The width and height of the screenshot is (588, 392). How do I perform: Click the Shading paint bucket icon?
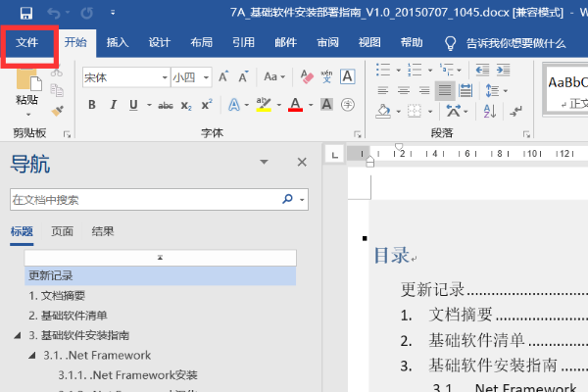click(x=383, y=111)
